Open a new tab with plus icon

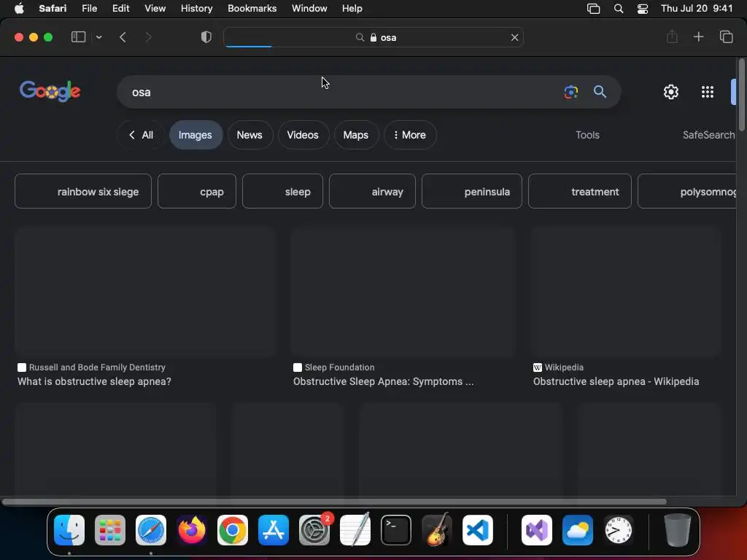[698, 36]
